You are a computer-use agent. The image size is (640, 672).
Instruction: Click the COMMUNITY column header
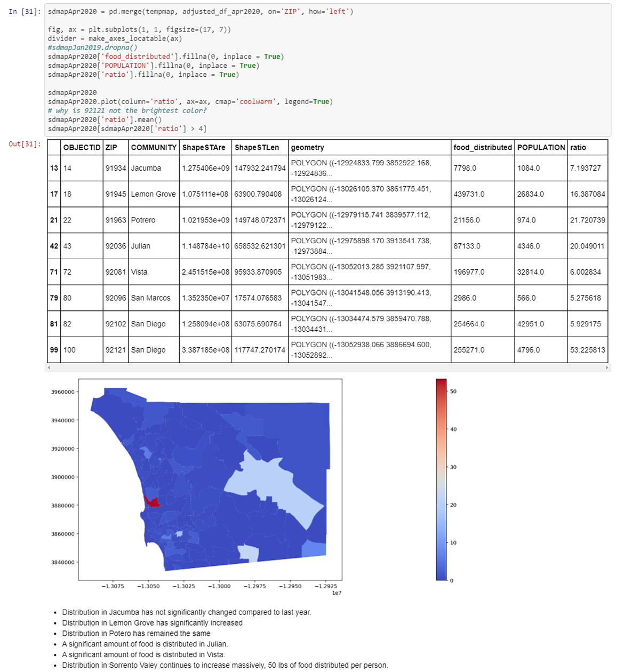pos(154,147)
